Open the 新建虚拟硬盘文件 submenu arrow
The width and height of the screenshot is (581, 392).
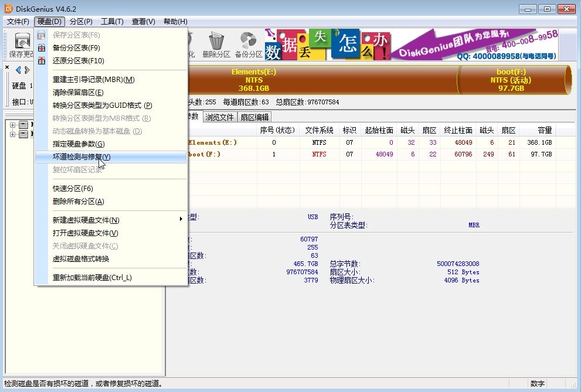[181, 219]
